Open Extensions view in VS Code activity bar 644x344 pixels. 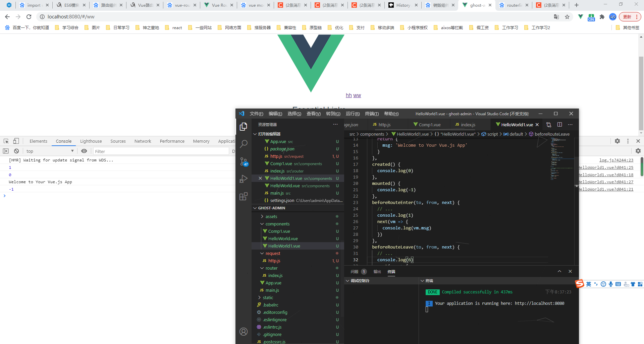click(244, 196)
